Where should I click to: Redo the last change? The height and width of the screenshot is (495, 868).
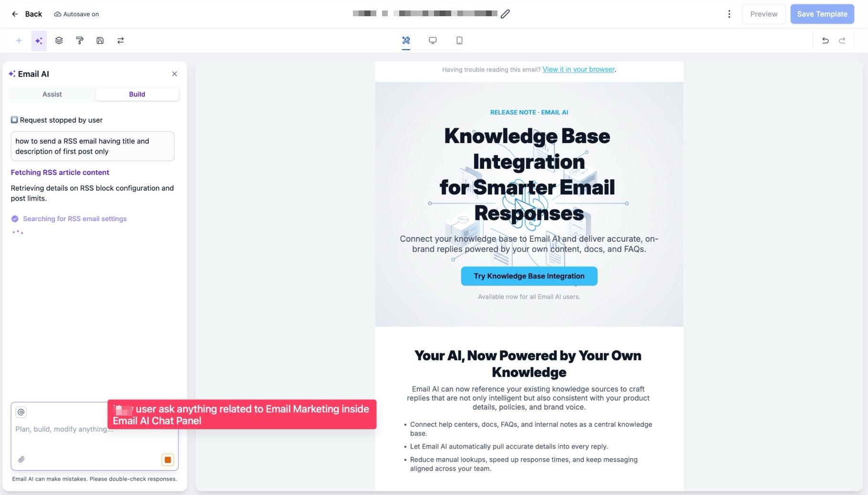pos(842,41)
